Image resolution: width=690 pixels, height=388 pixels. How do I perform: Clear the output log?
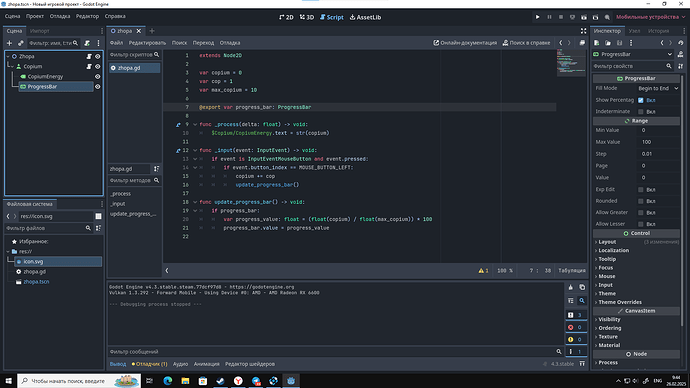pyautogui.click(x=571, y=287)
